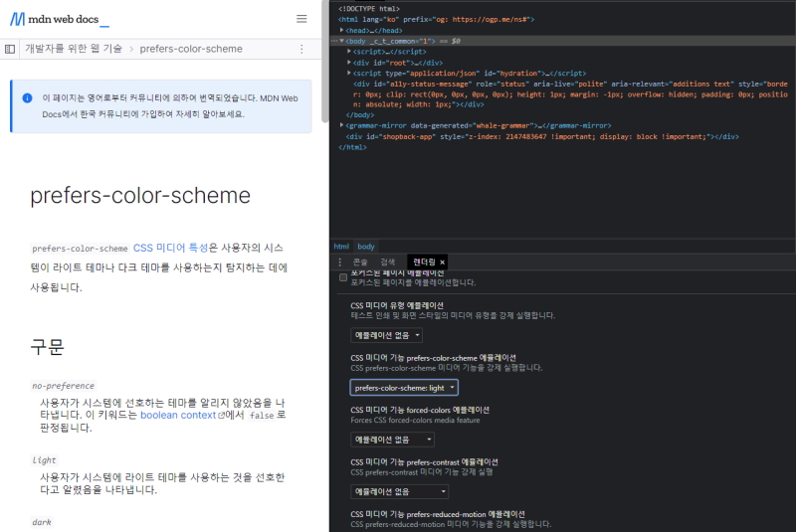Open the 개발자를 위한 웹 기술 breadcrumb link
The image size is (796, 532).
pyautogui.click(x=74, y=49)
